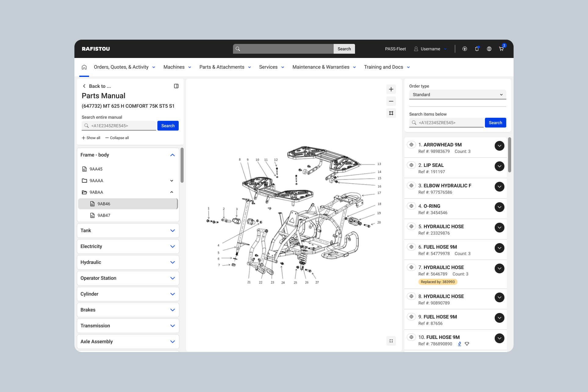588x392 pixels.
Task: Open the shopping cart icon
Action: [501, 49]
